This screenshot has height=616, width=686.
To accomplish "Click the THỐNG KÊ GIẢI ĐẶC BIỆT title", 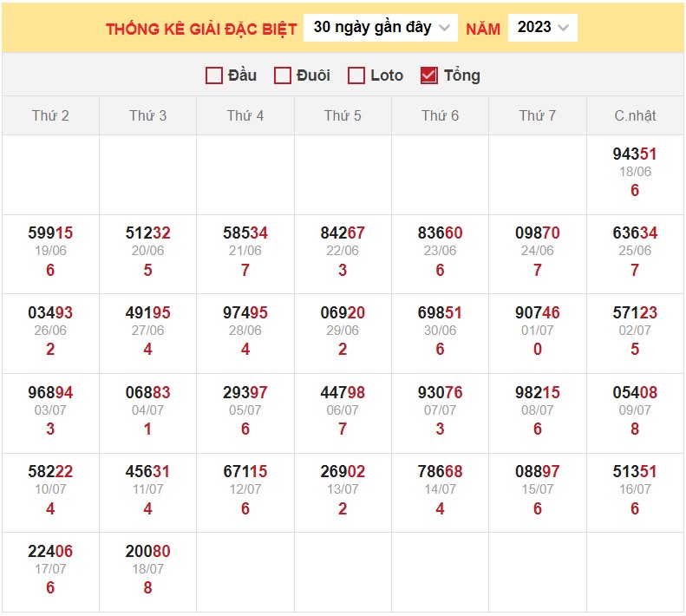I will pyautogui.click(x=201, y=29).
